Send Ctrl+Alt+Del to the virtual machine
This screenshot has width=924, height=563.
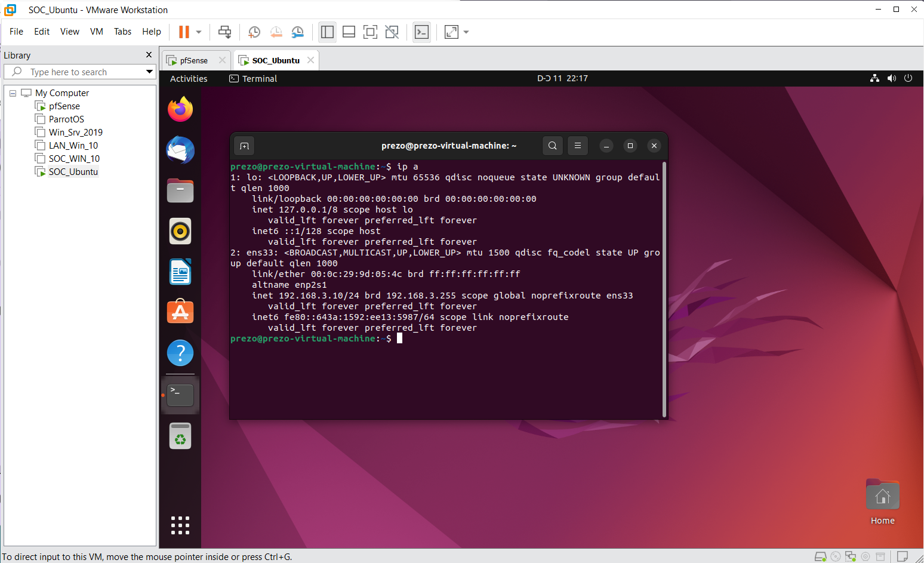pos(224,32)
